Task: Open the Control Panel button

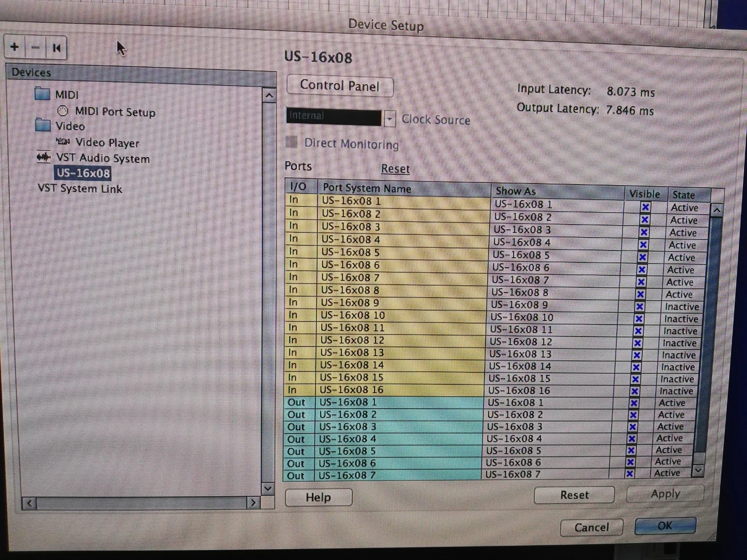Action: 340,86
